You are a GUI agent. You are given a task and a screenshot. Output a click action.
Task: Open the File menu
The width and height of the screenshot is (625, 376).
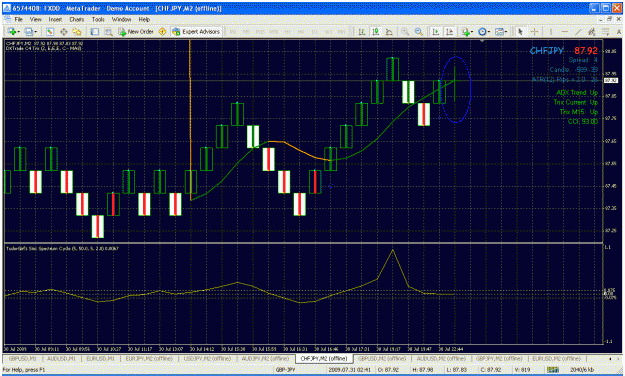(x=18, y=19)
